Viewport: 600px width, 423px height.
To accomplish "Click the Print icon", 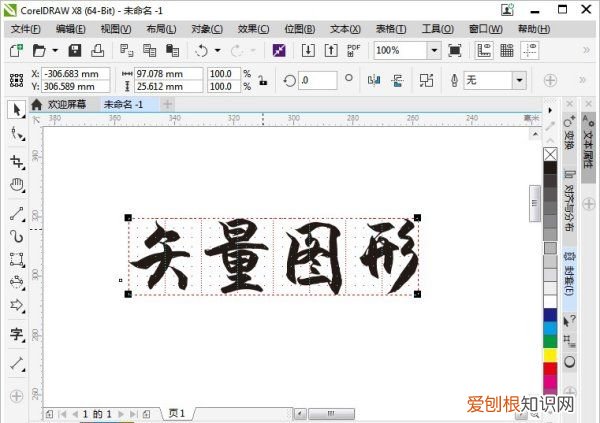I will [x=98, y=51].
